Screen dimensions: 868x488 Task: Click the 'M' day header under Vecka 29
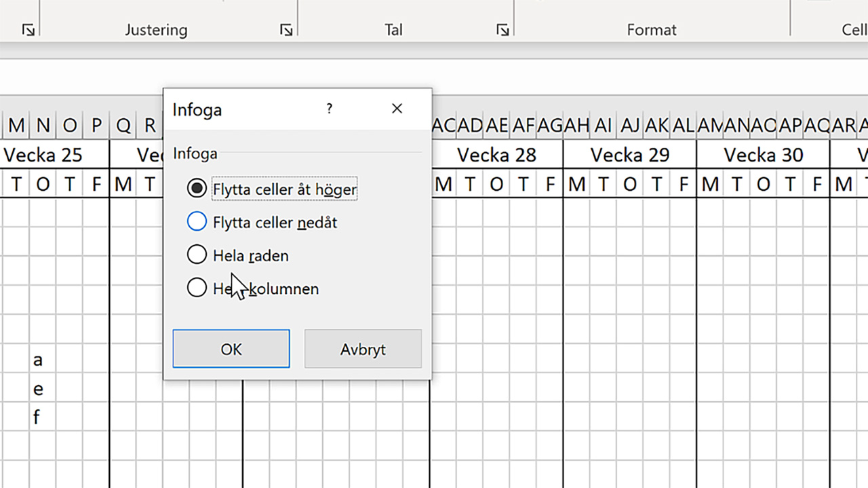coord(576,184)
